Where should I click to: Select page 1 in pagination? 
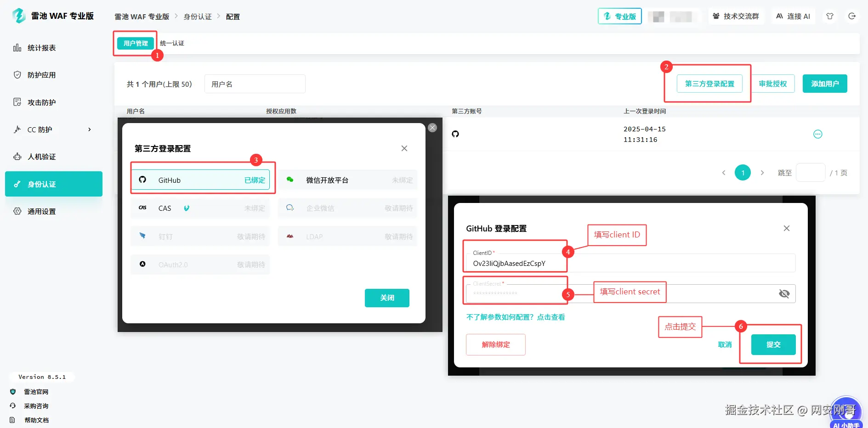[x=743, y=173]
